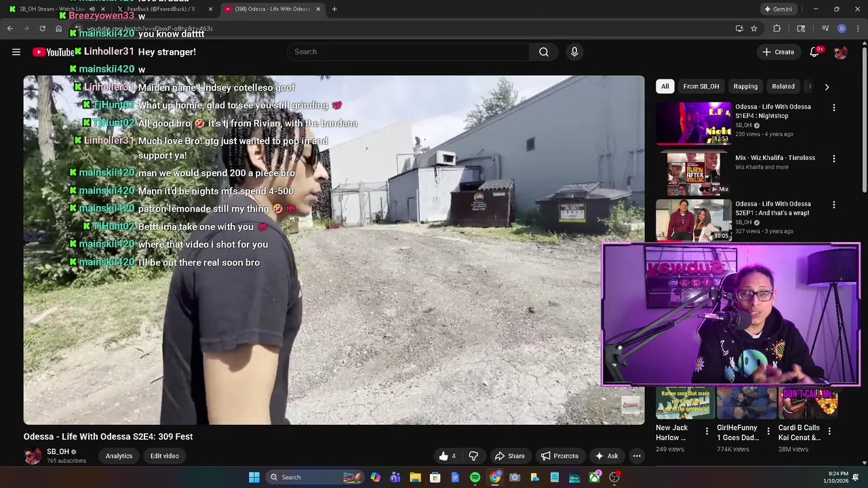Image resolution: width=868 pixels, height=488 pixels.
Task: Open the Chrome extensions puzzle icon
Action: click(777, 28)
